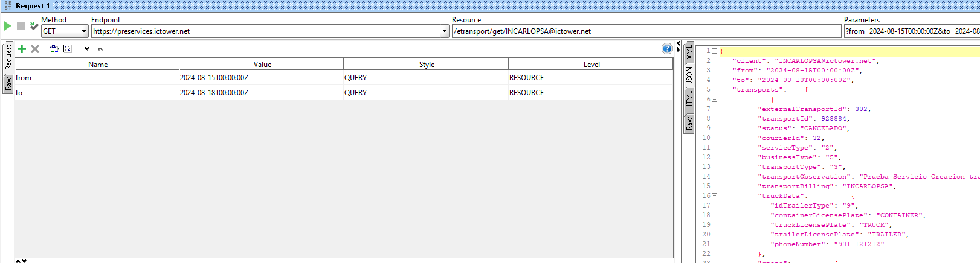
Task: Click the Endpoint URL field
Action: (x=266, y=31)
